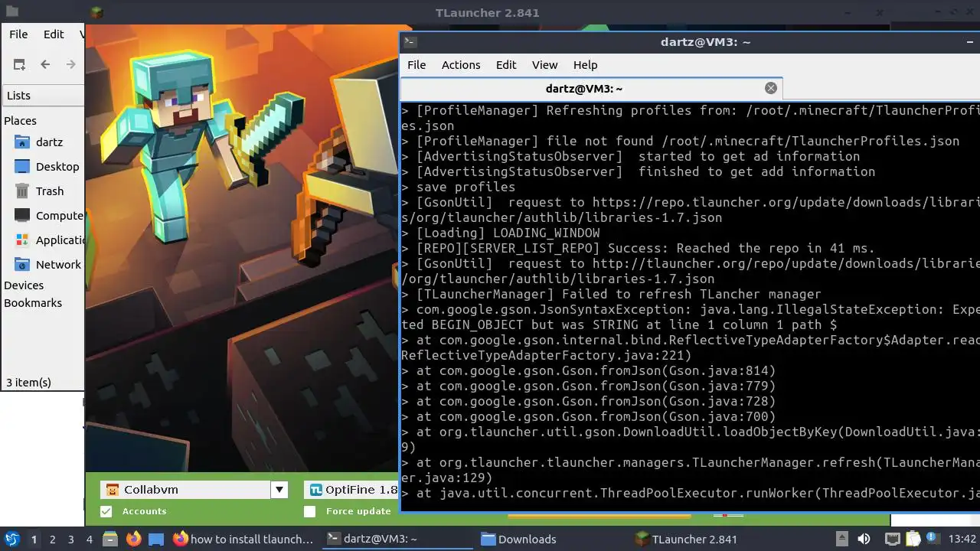Open the clipboard manager tray icon
Image resolution: width=980 pixels, height=551 pixels.
pos(913,539)
